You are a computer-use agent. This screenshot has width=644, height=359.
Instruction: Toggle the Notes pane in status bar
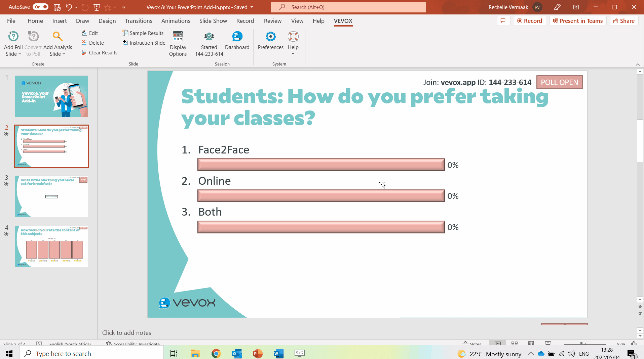(471, 344)
